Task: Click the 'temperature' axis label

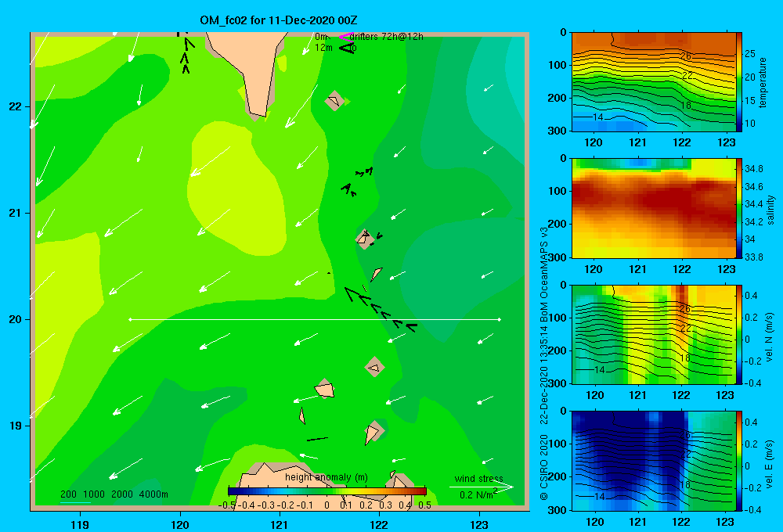Action: point(763,82)
